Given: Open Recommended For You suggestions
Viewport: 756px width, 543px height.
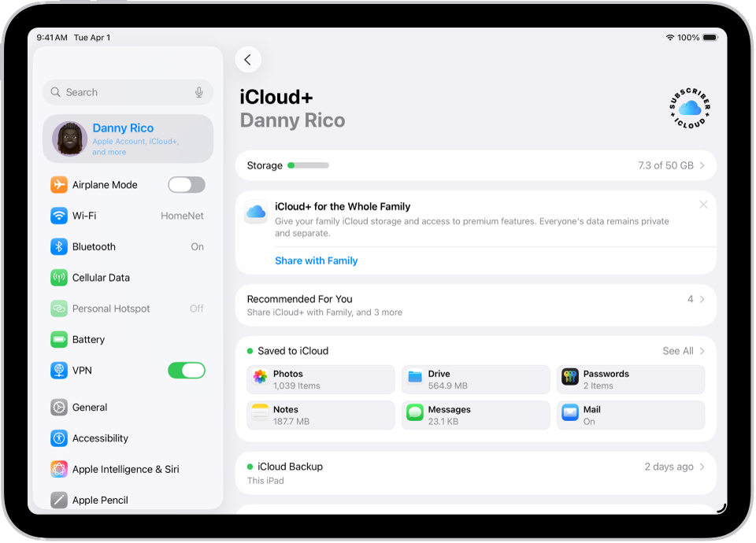Looking at the screenshot, I should pos(476,305).
